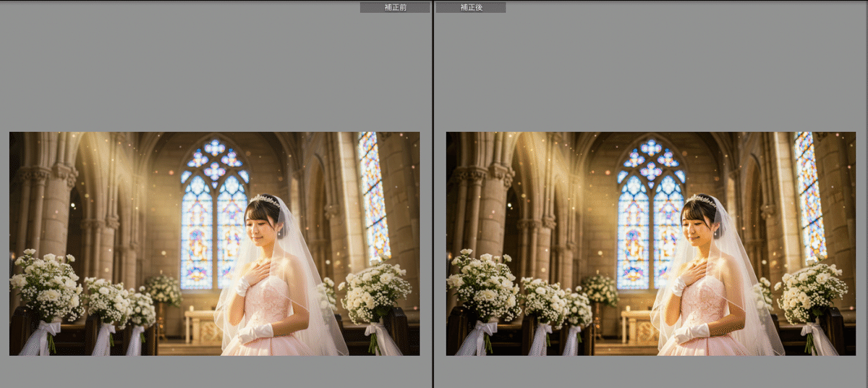868x388 pixels.
Task: Click the bride's face in the before image
Action: [259, 226]
